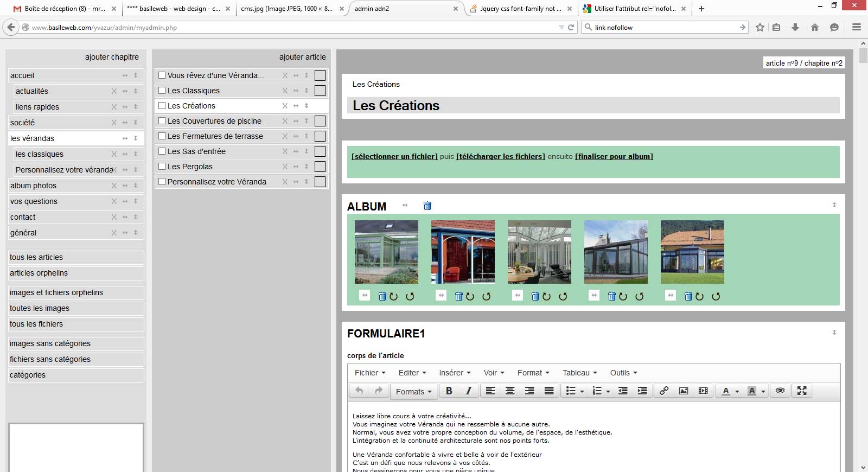Click the page's vertical scrollbar thumb
The image size is (868, 472).
coord(863,55)
